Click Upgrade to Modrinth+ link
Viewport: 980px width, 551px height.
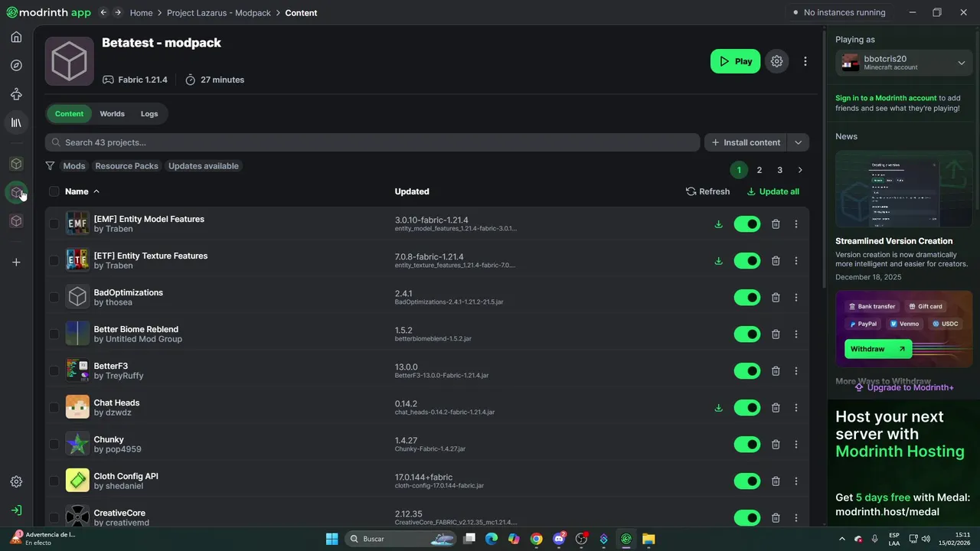(x=903, y=387)
